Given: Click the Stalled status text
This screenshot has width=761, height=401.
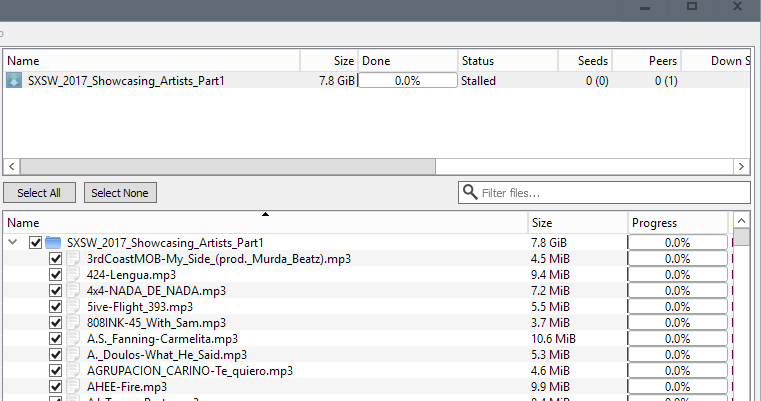Looking at the screenshot, I should (x=478, y=81).
